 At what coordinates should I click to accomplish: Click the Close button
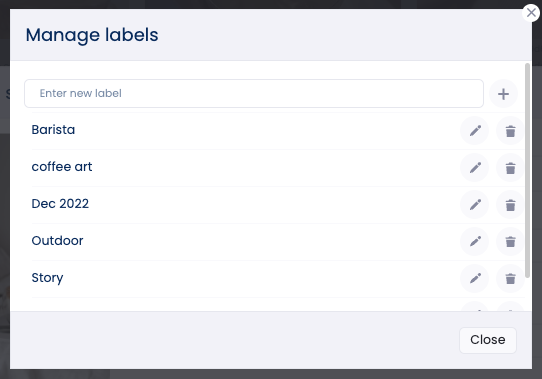(x=488, y=340)
